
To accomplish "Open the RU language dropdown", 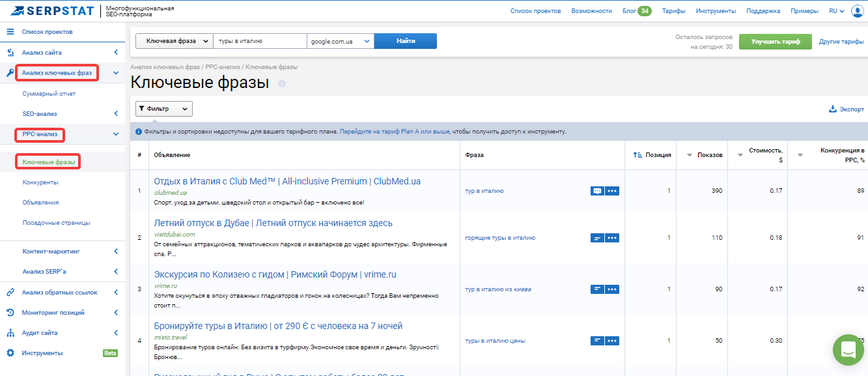I will click(836, 11).
